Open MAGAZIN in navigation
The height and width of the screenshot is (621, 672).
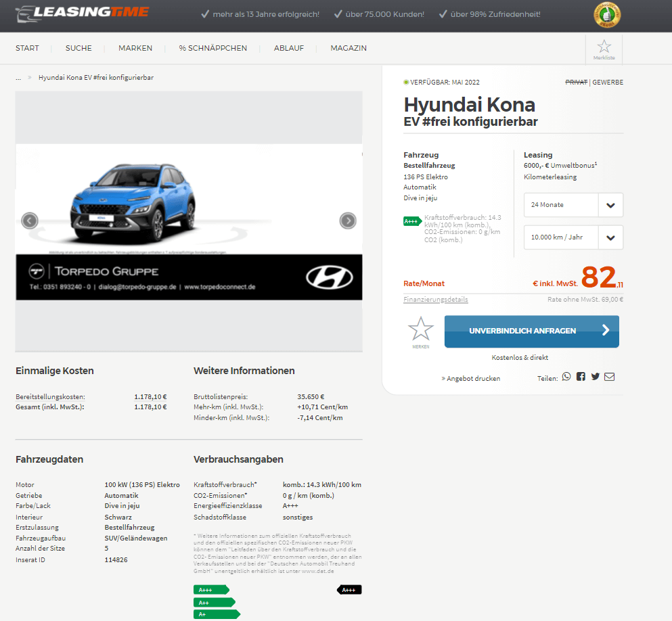349,49
